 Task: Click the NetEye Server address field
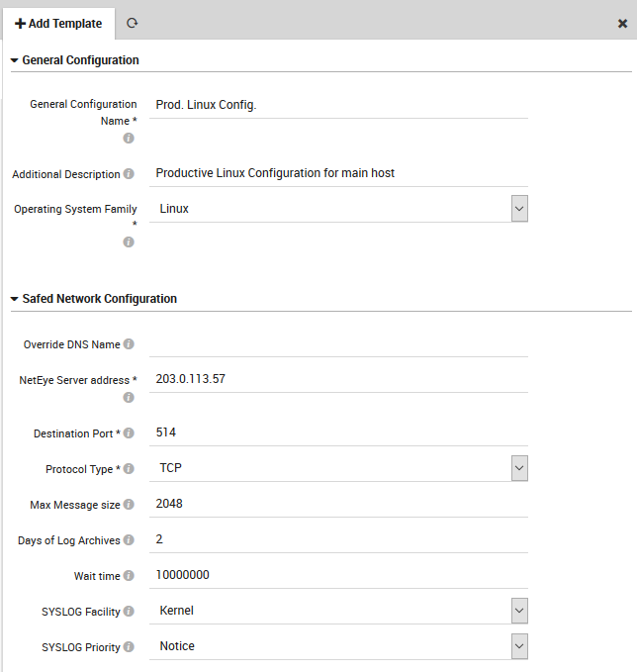(340, 379)
